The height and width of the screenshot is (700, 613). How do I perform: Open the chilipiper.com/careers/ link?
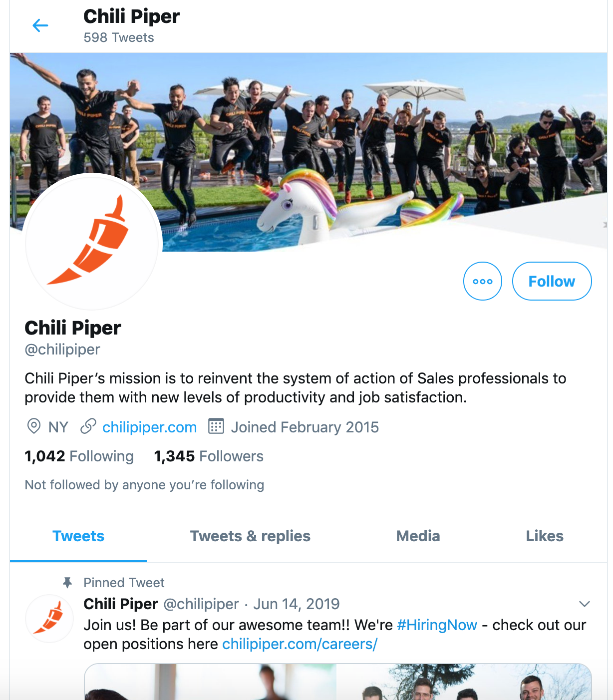coord(300,644)
